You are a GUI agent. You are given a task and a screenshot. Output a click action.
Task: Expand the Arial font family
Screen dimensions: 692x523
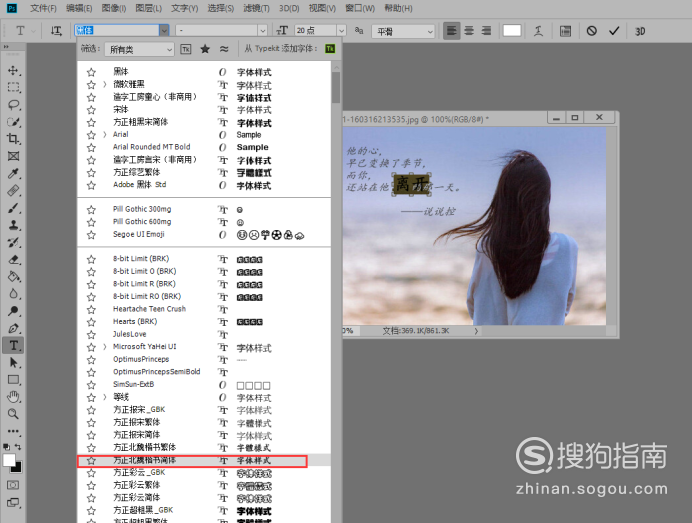pos(105,135)
